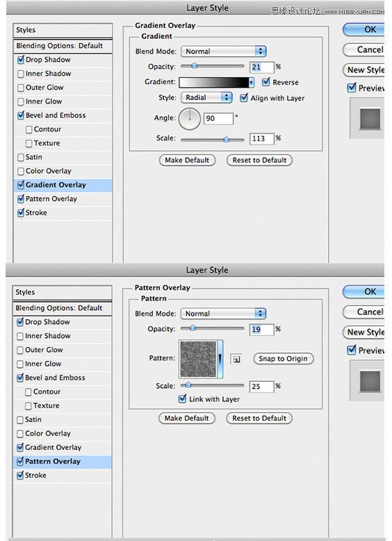This screenshot has height=541, width=392.
Task: Check Outer Glow in the Gradient Overlay dialog
Action: [x=21, y=88]
